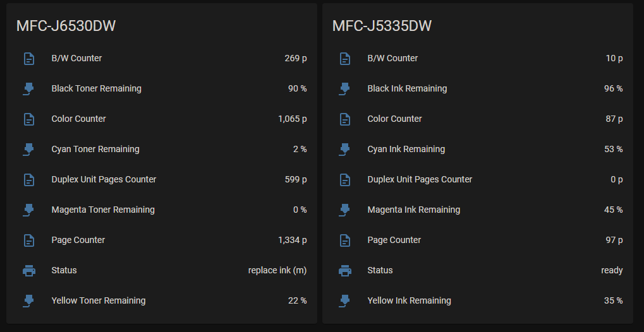644x332 pixels.
Task: Click the MFC-J5335DW card heading
Action: click(382, 26)
